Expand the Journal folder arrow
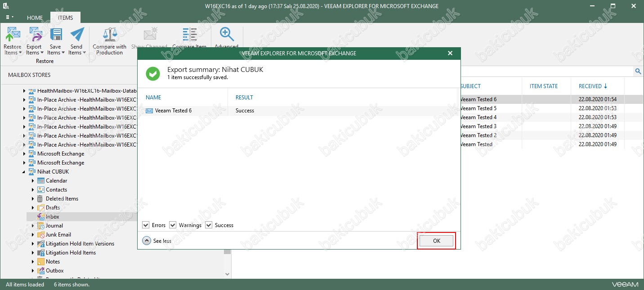Viewport: 644px width, 290px height. 33,226
